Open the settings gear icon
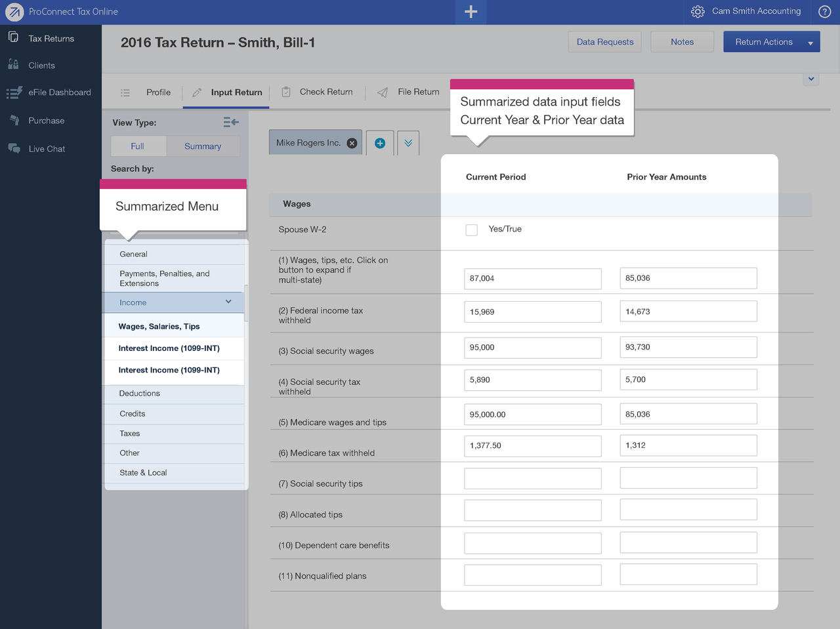Viewport: 840px width, 629px height. pyautogui.click(x=698, y=12)
